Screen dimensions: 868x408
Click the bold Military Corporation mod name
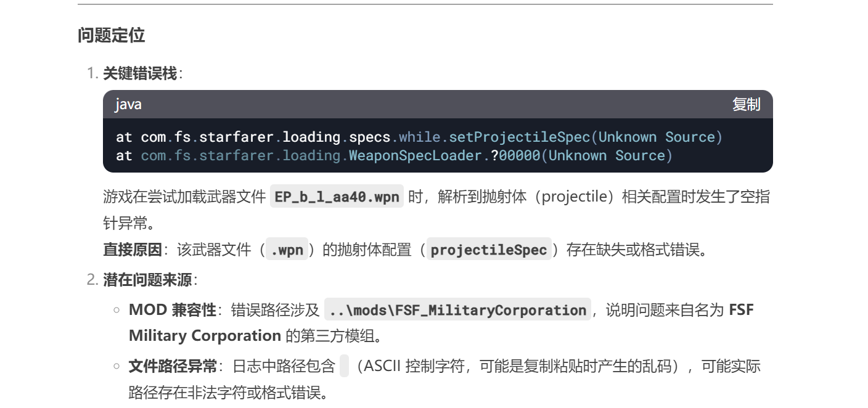pyautogui.click(x=205, y=336)
